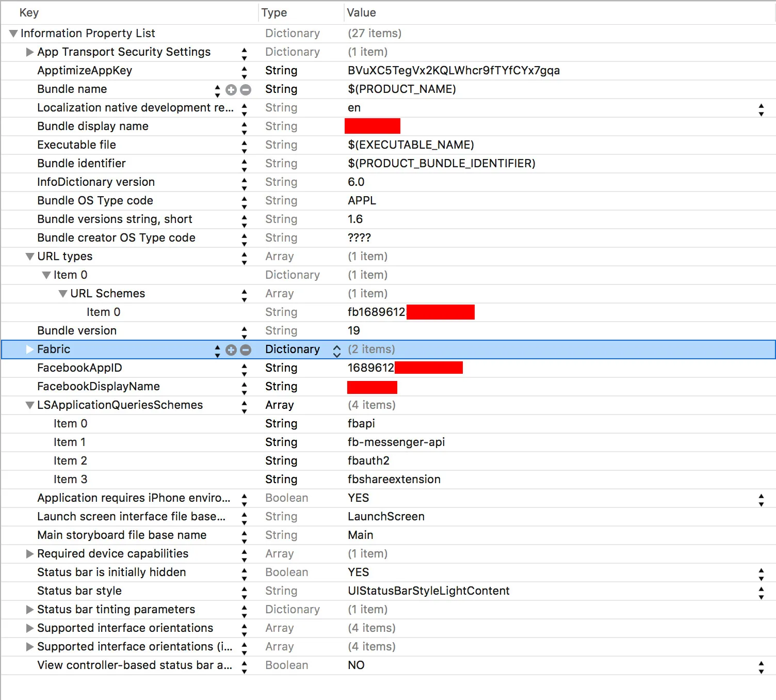Click key stepper on InfoDictionary version row

coord(244,184)
